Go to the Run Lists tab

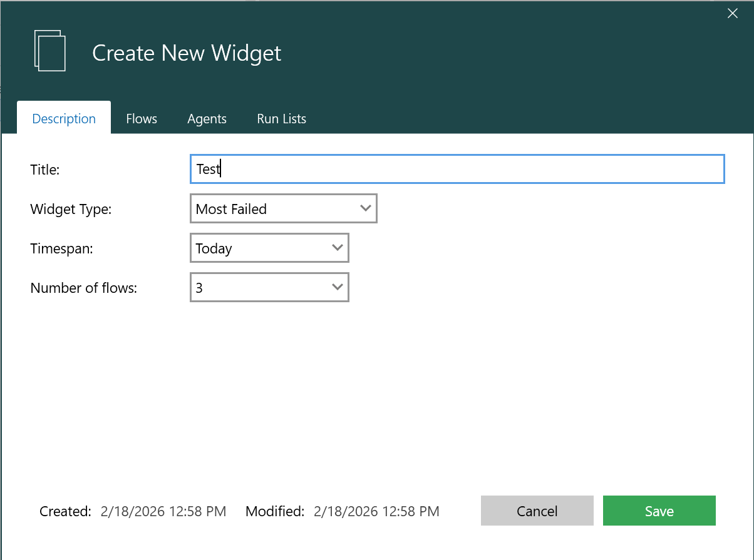(281, 119)
